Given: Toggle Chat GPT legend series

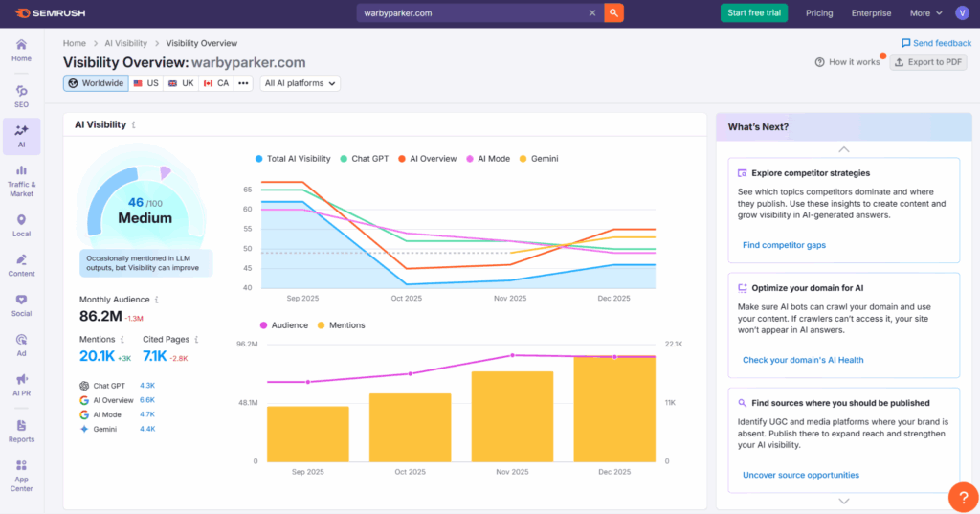Looking at the screenshot, I should [365, 159].
